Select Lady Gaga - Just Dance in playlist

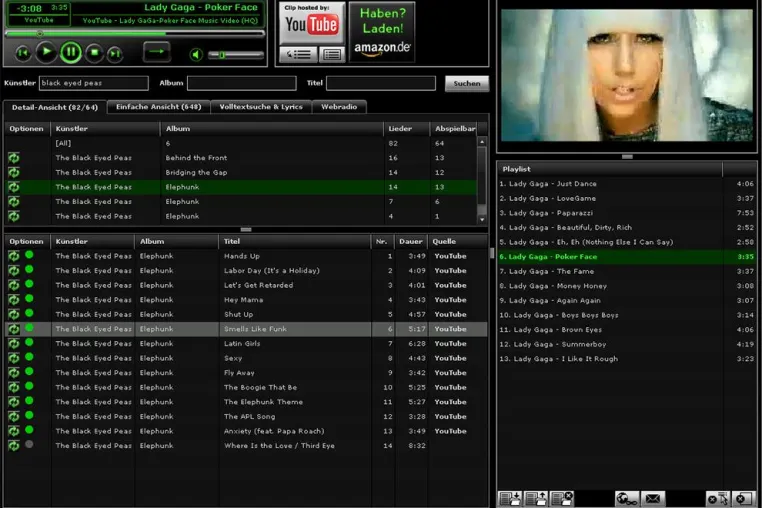click(x=627, y=184)
